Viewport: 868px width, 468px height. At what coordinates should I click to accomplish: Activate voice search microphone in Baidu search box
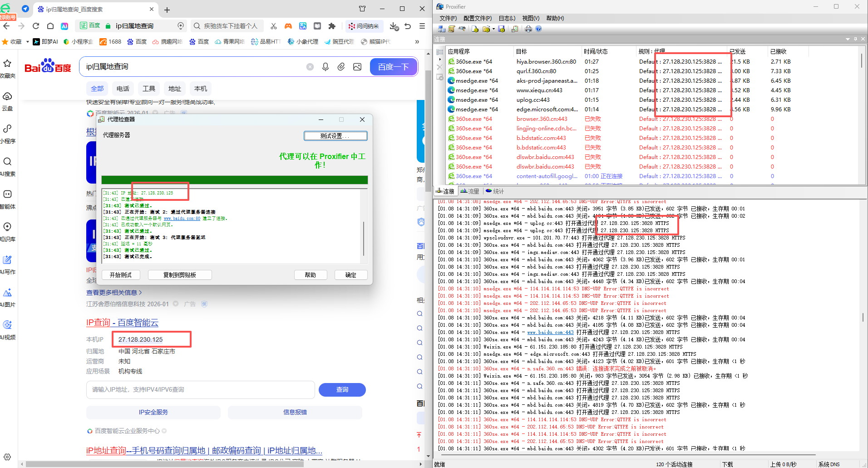tap(325, 66)
